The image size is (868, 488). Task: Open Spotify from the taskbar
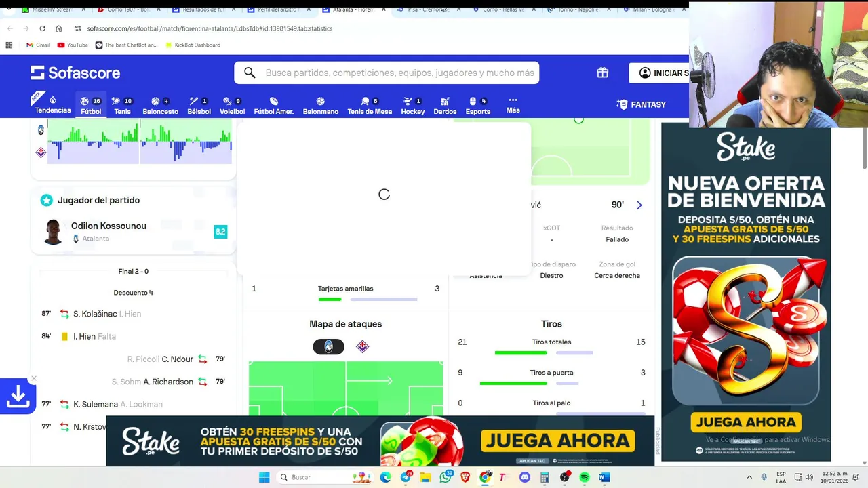coord(585,477)
